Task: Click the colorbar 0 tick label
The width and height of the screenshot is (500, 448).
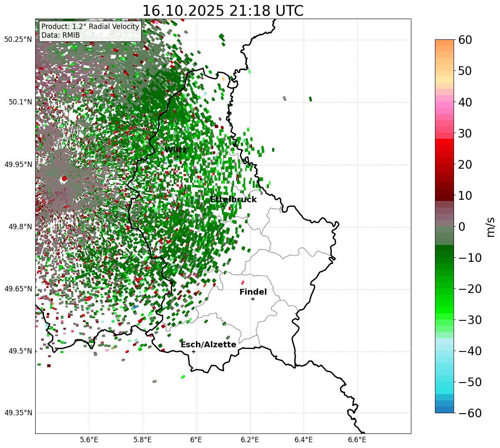Action: pos(461,227)
